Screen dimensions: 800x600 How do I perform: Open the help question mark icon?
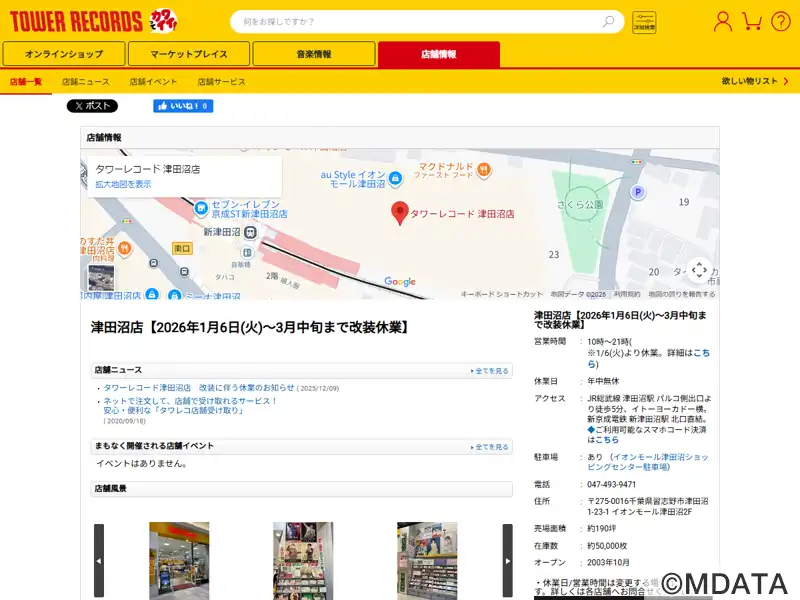pyautogui.click(x=781, y=21)
